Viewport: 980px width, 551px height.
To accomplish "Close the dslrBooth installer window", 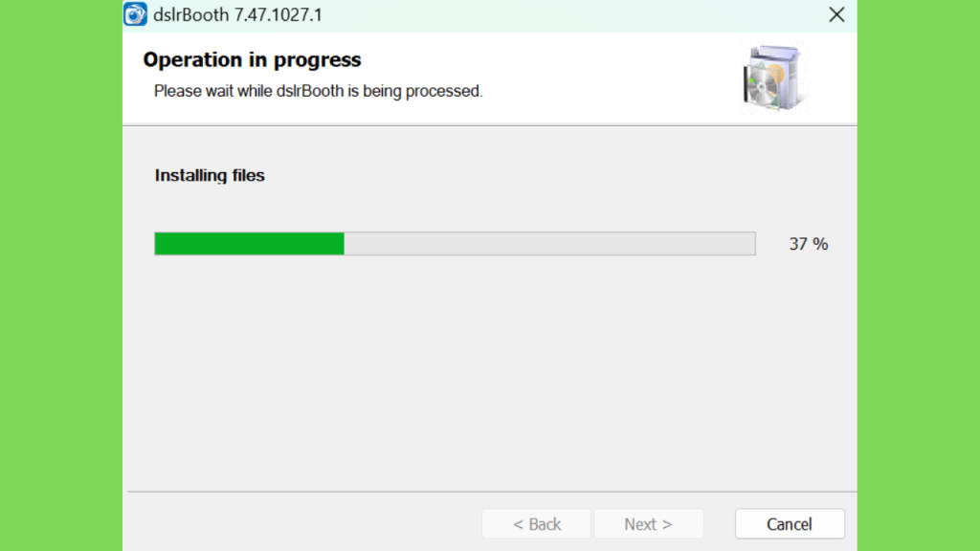I will coord(836,14).
